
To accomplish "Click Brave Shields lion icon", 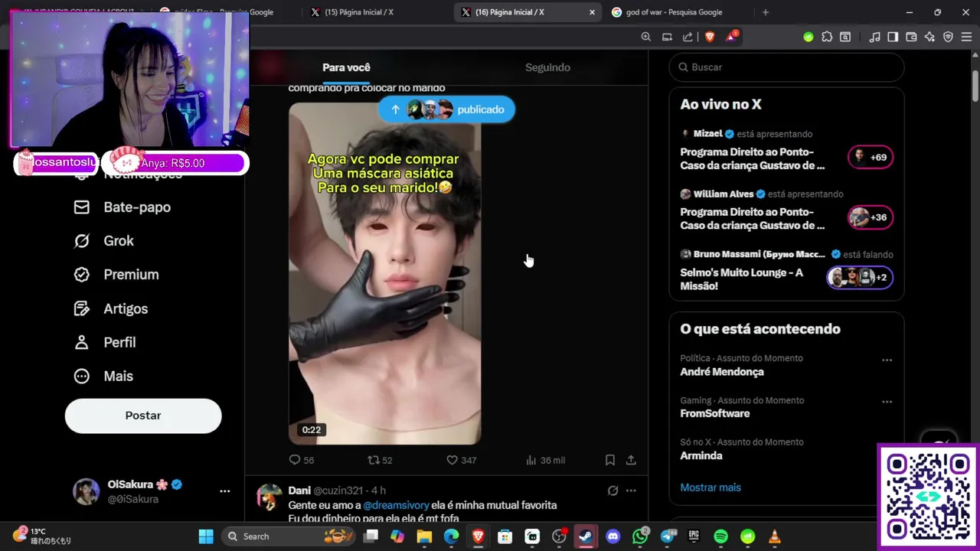I will pos(710,37).
